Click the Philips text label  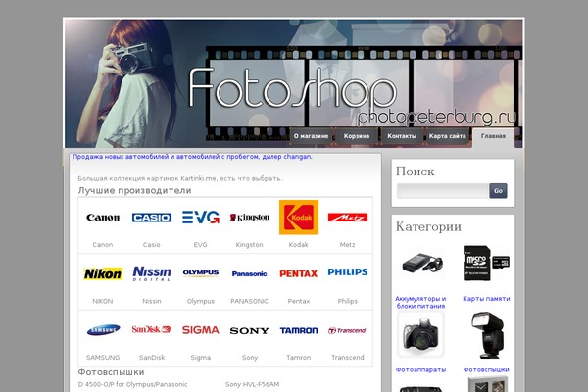[x=348, y=302]
